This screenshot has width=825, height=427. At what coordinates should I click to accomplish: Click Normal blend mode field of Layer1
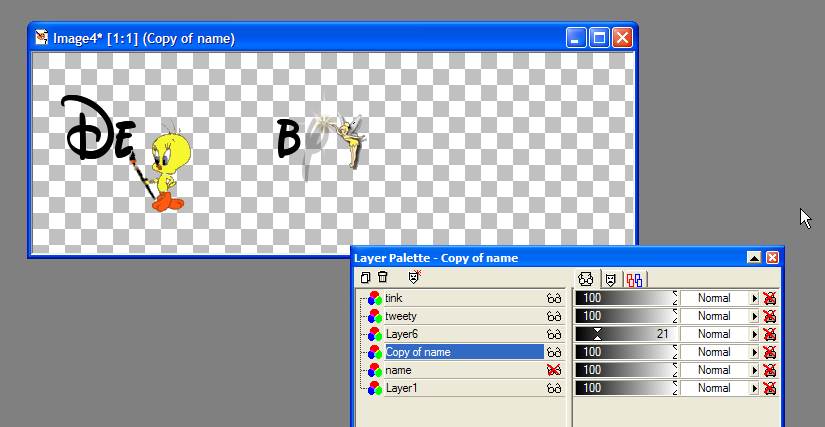click(x=715, y=388)
